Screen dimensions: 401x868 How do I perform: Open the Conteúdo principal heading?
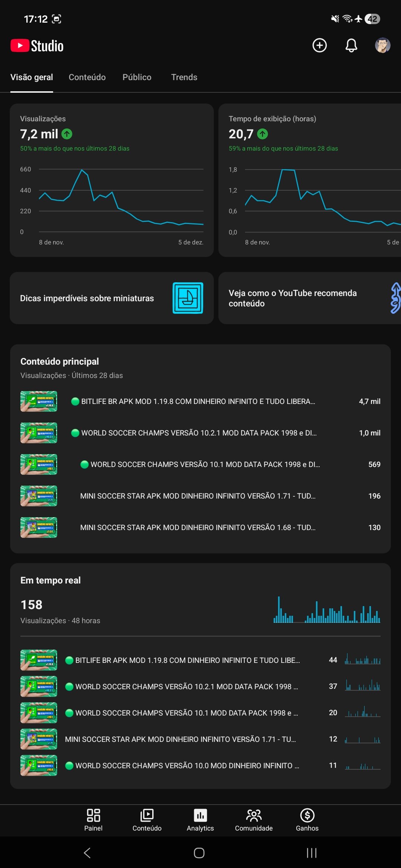pyautogui.click(x=59, y=361)
